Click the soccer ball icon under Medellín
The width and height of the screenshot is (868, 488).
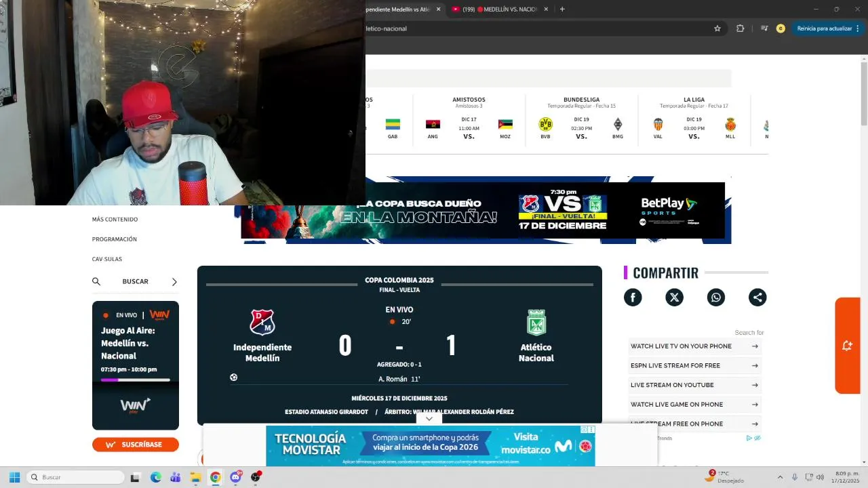tap(233, 378)
